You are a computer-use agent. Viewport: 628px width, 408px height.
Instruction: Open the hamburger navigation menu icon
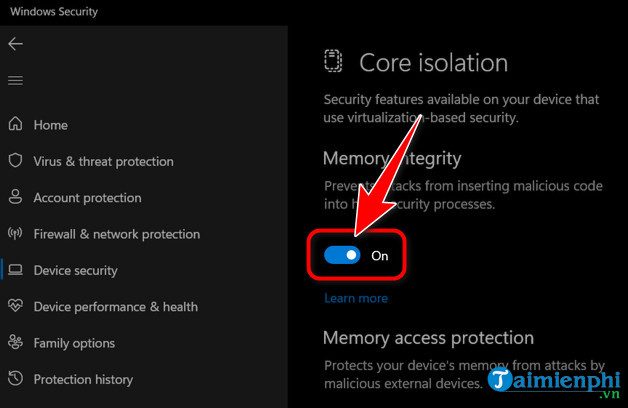pos(15,80)
